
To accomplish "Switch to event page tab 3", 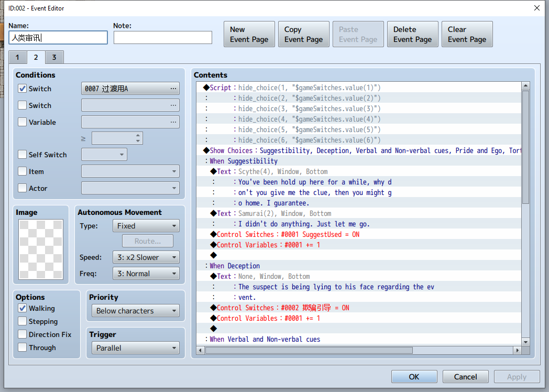I will tap(54, 58).
